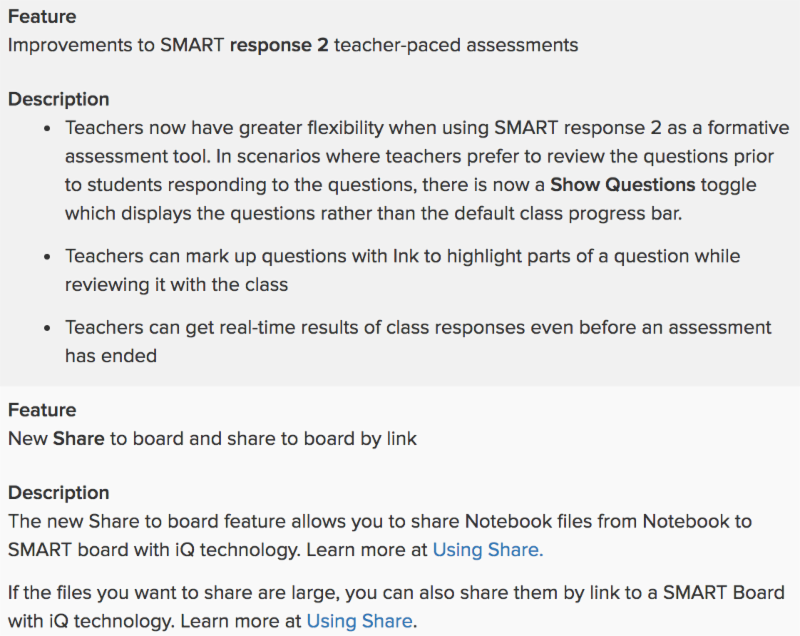The width and height of the screenshot is (800, 636).
Task: Click the bullet dot before "Teachers can get real-time"
Action: (48, 328)
